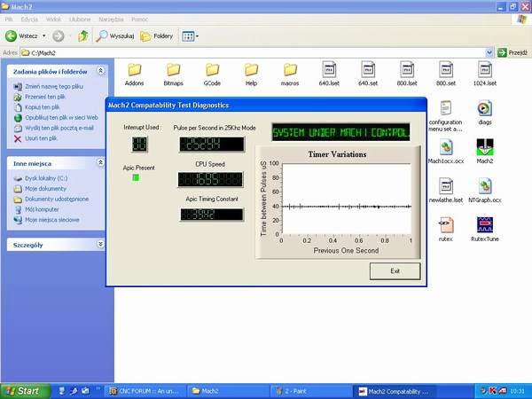Select the newlathe.lset file
532x399 pixels.
click(446, 191)
